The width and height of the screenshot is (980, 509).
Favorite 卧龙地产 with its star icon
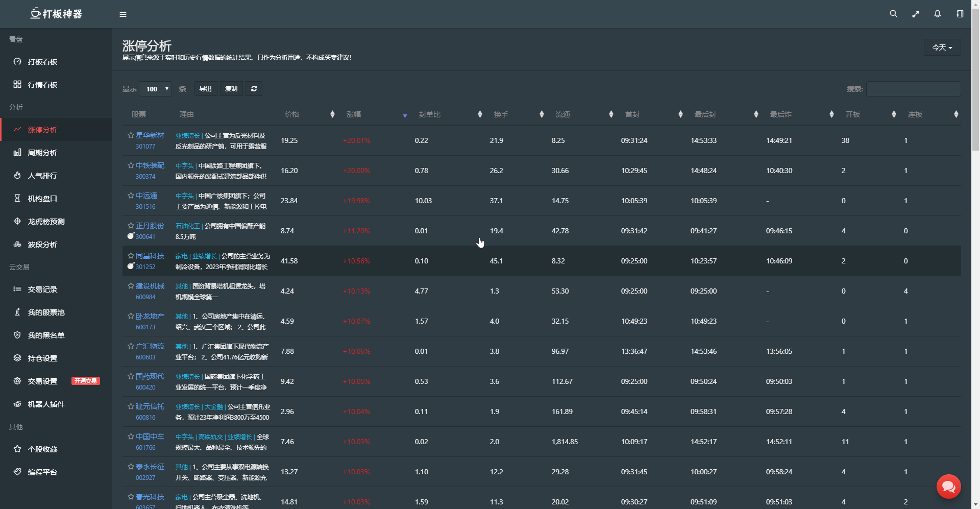(x=131, y=316)
